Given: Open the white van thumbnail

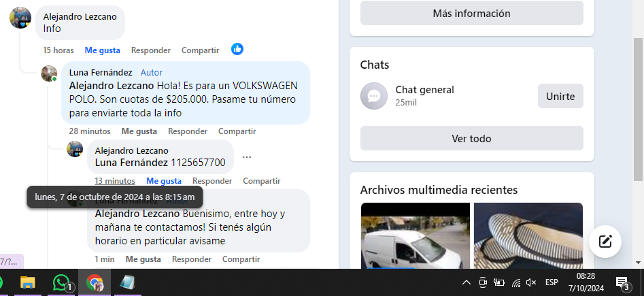Looking at the screenshot, I should coord(416,235).
